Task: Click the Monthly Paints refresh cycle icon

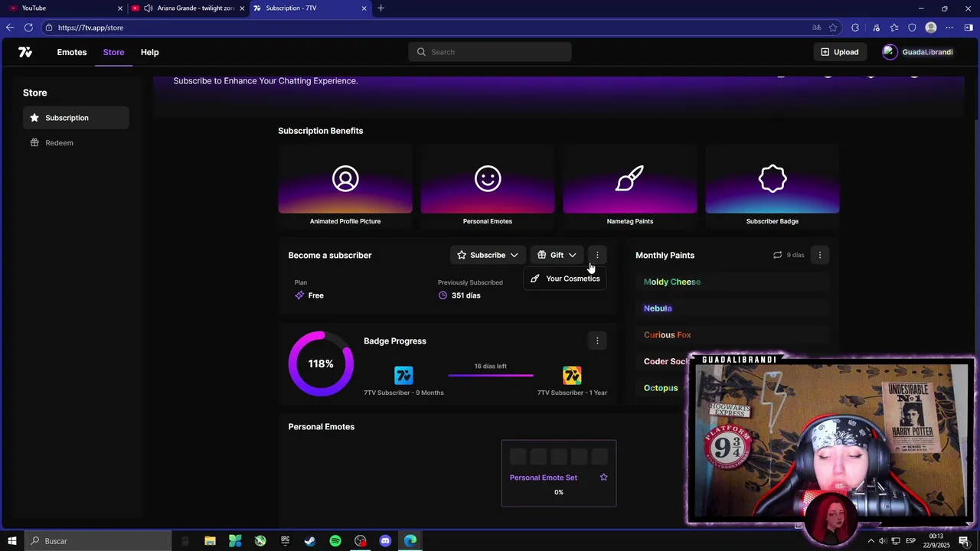Action: (777, 255)
